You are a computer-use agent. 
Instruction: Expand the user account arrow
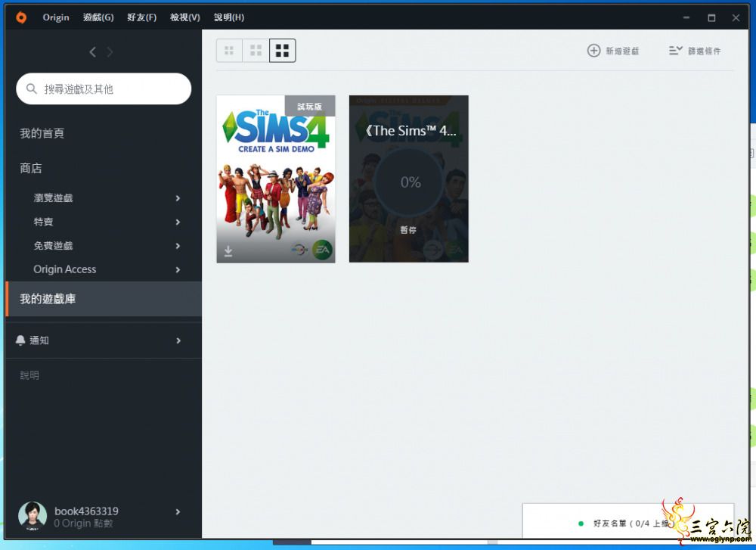tap(178, 512)
